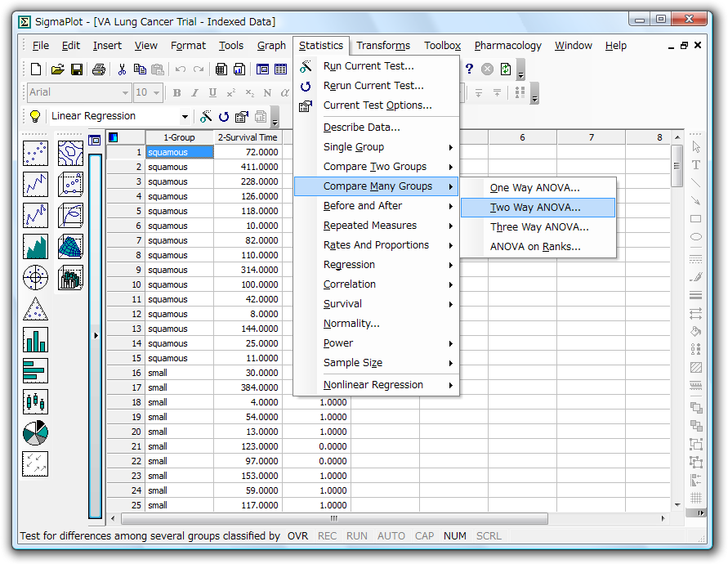The height and width of the screenshot is (564, 728).
Task: Click Normality menu item
Action: coord(377,324)
